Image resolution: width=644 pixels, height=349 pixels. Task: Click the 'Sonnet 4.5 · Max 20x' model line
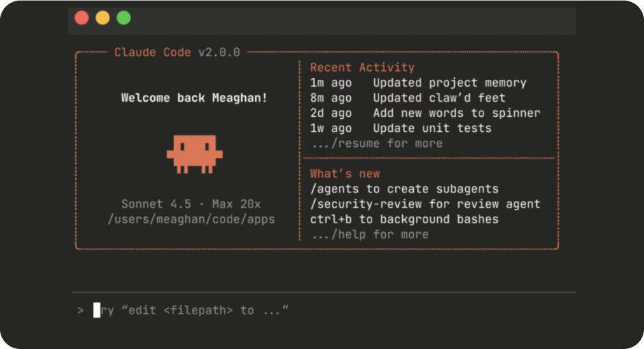[x=191, y=204]
